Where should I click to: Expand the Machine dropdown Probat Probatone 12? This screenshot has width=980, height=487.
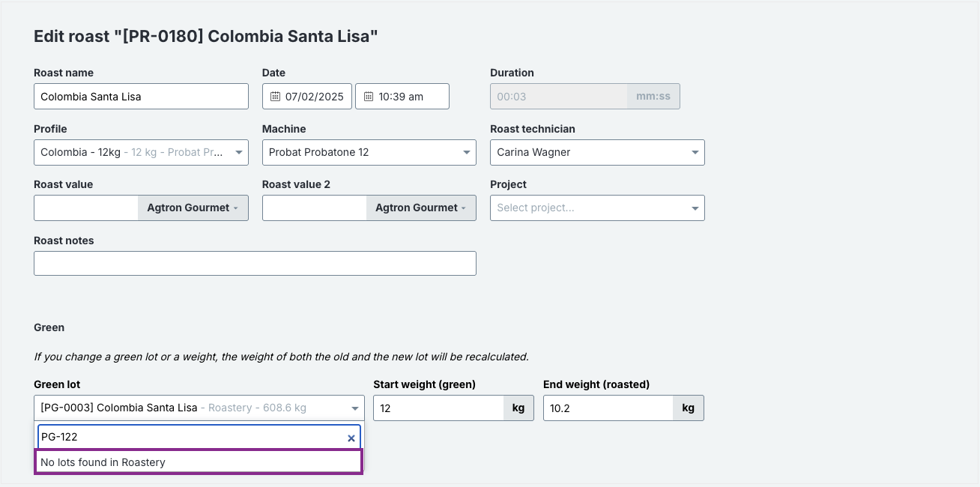pyautogui.click(x=369, y=152)
